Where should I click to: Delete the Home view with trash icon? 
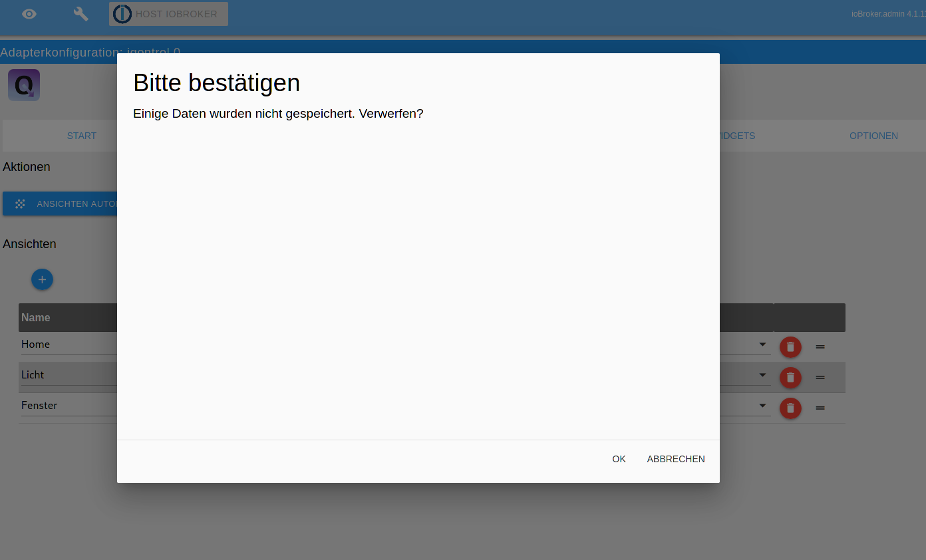790,347
